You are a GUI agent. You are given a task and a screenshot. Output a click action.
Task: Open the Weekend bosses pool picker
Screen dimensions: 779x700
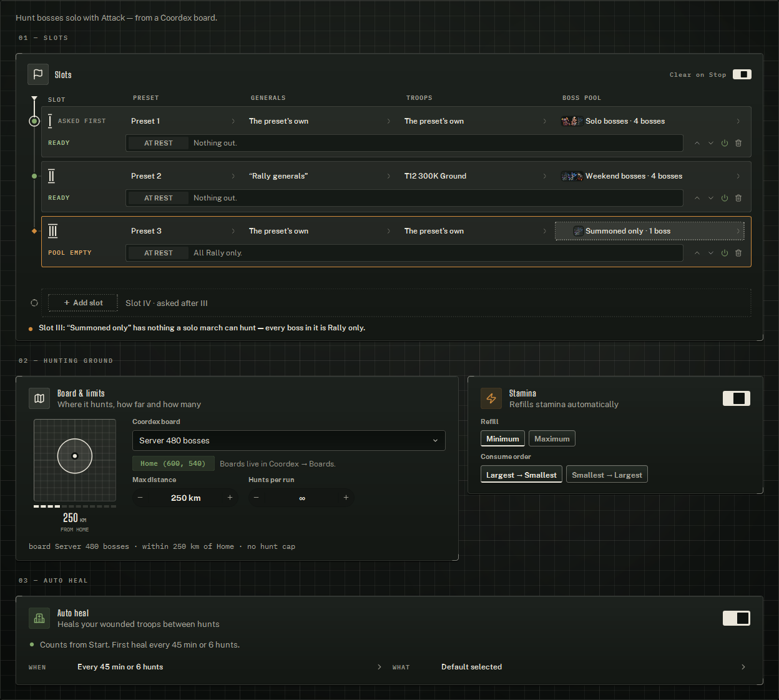coord(650,176)
